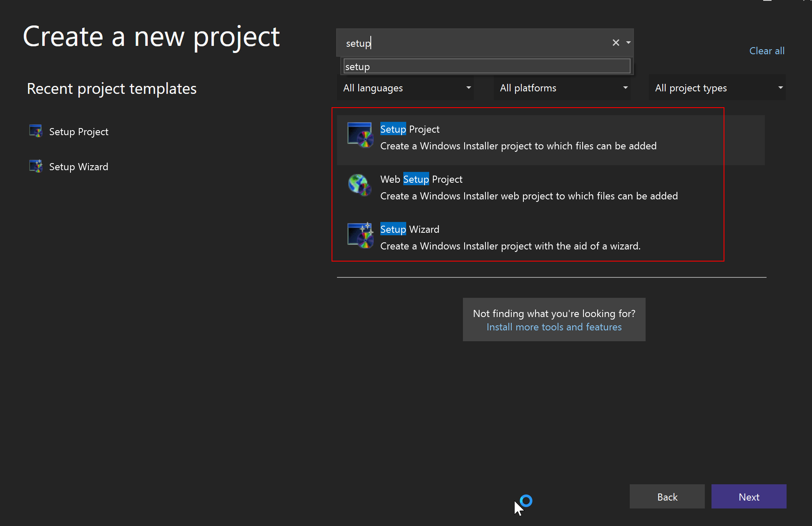Expand the All project types dropdown
Screen dimensions: 812x526
(x=717, y=88)
